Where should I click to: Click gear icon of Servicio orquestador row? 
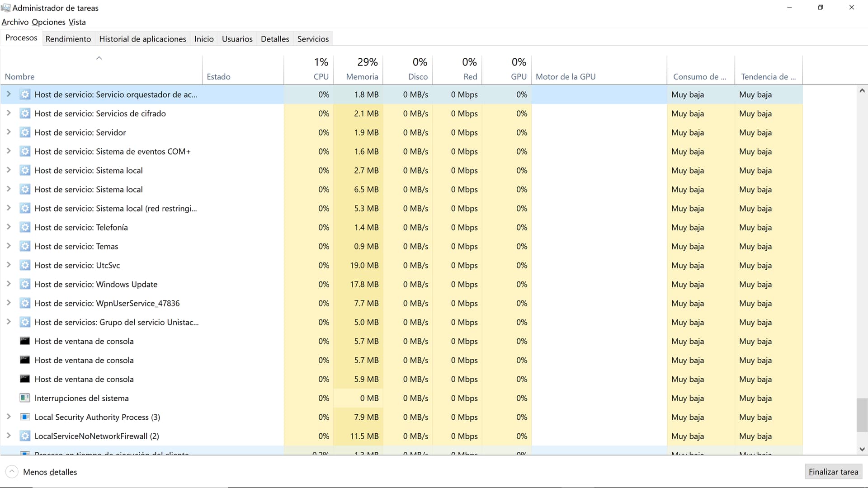pyautogui.click(x=25, y=94)
